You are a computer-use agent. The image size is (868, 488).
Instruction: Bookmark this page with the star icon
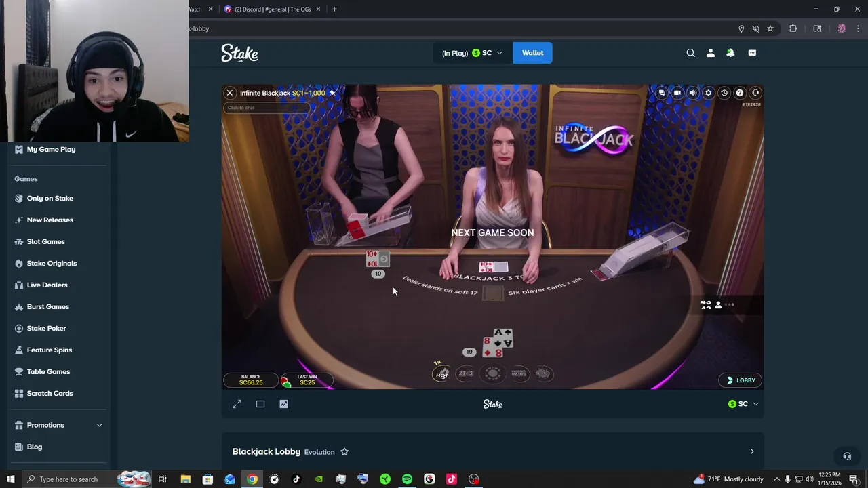[x=770, y=28]
